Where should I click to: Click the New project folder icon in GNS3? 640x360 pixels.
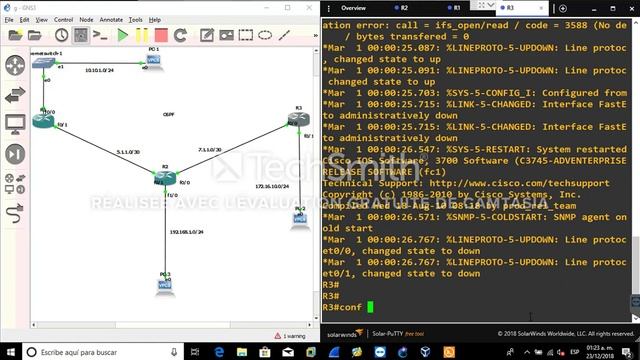pyautogui.click(x=15, y=35)
